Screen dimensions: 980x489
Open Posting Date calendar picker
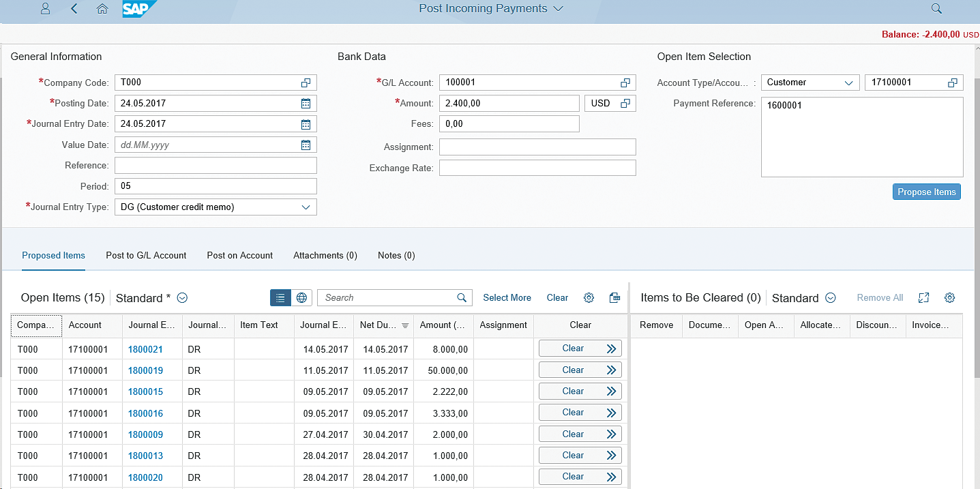point(306,103)
